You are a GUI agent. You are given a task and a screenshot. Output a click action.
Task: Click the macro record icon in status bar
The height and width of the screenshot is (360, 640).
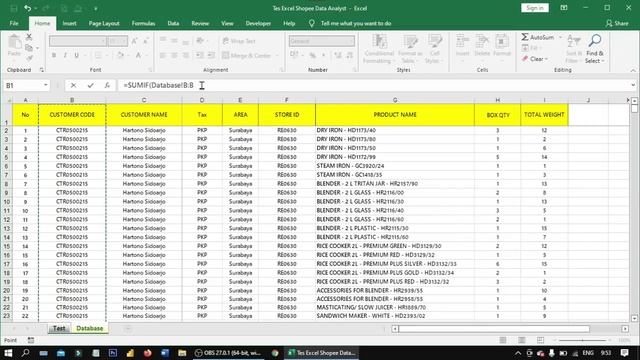pos(31,340)
